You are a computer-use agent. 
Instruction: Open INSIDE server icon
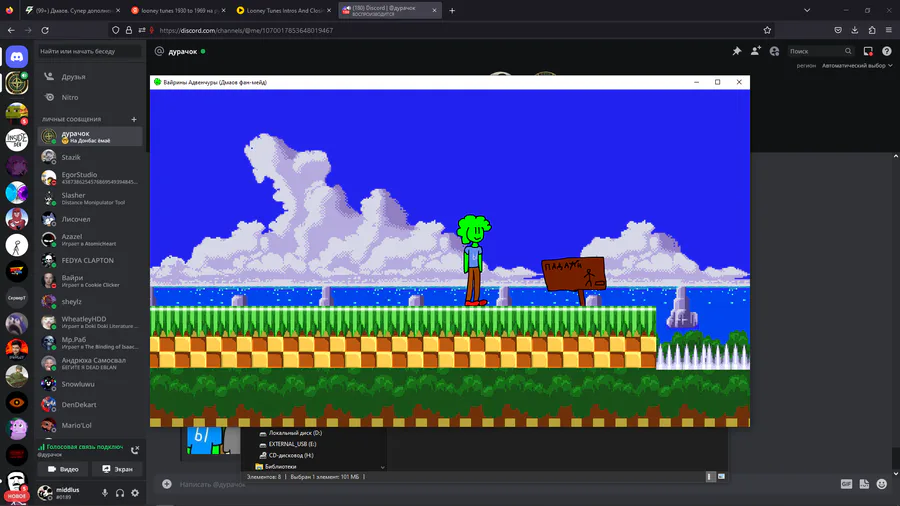click(x=17, y=139)
